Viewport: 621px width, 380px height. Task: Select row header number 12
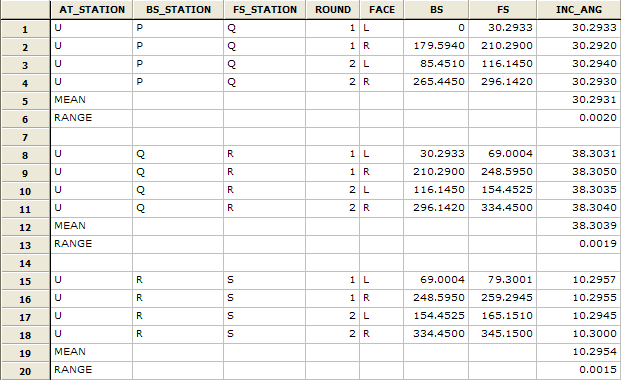click(25, 227)
